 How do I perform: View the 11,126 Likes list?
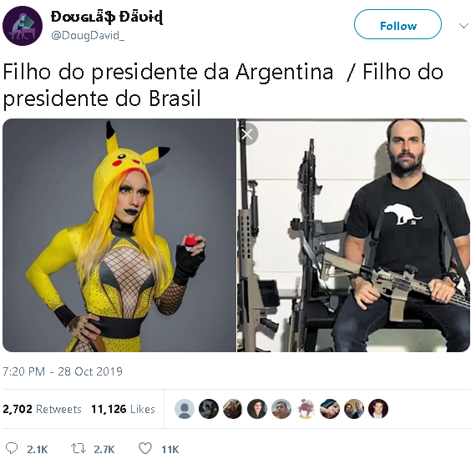tap(124, 409)
